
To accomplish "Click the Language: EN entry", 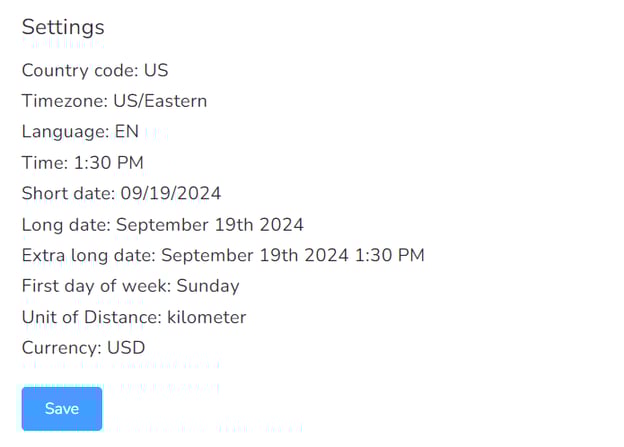I will 80,132.
